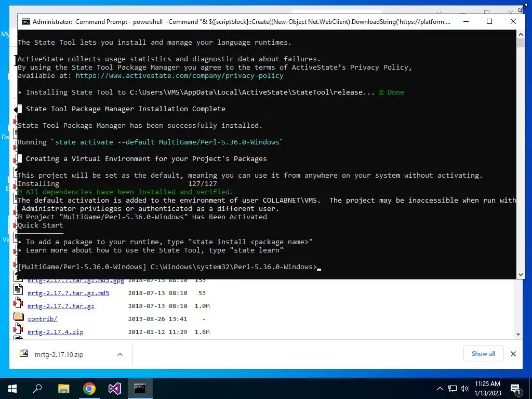
Task: Click archive icon beside mrtg-2.17.4.zip
Action: [18, 329]
